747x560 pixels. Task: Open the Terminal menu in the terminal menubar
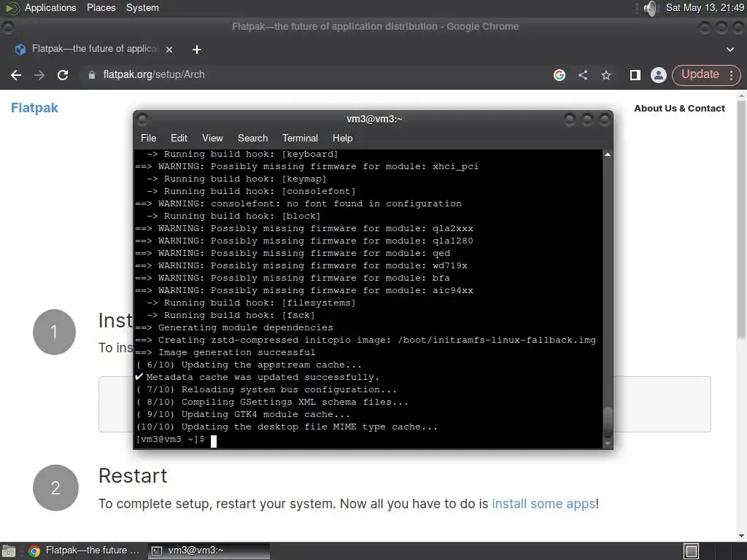(300, 138)
